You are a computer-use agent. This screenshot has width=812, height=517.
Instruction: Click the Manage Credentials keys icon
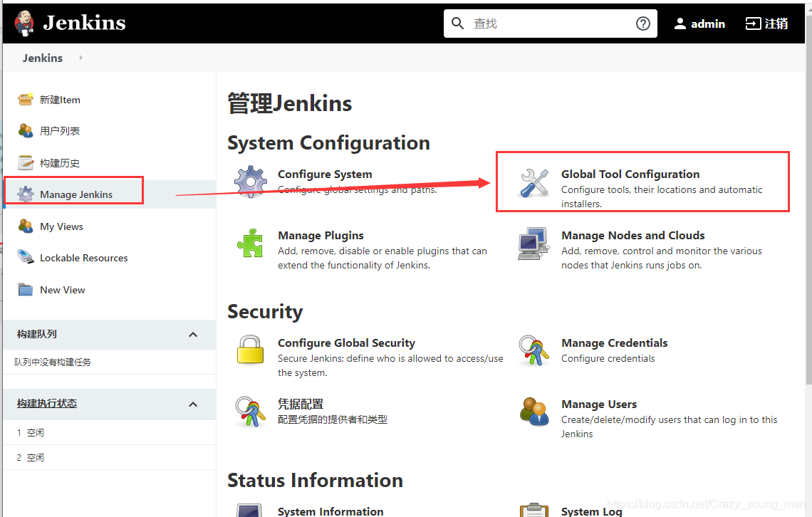pyautogui.click(x=534, y=350)
